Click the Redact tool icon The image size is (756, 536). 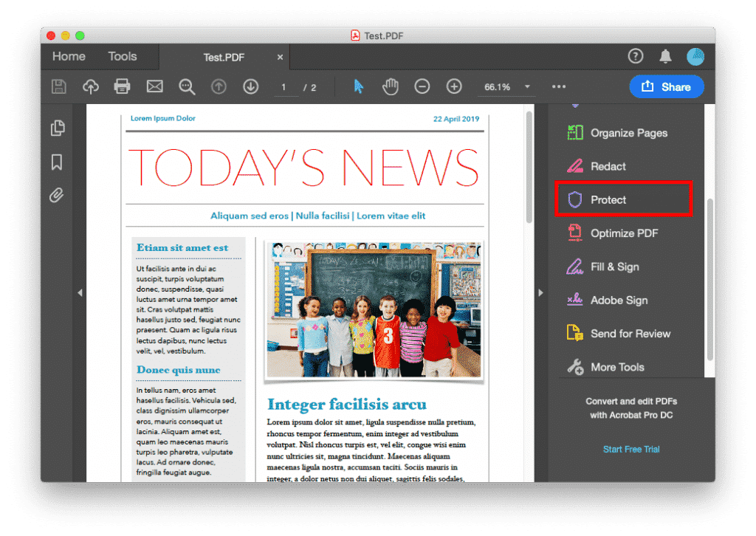coord(574,166)
